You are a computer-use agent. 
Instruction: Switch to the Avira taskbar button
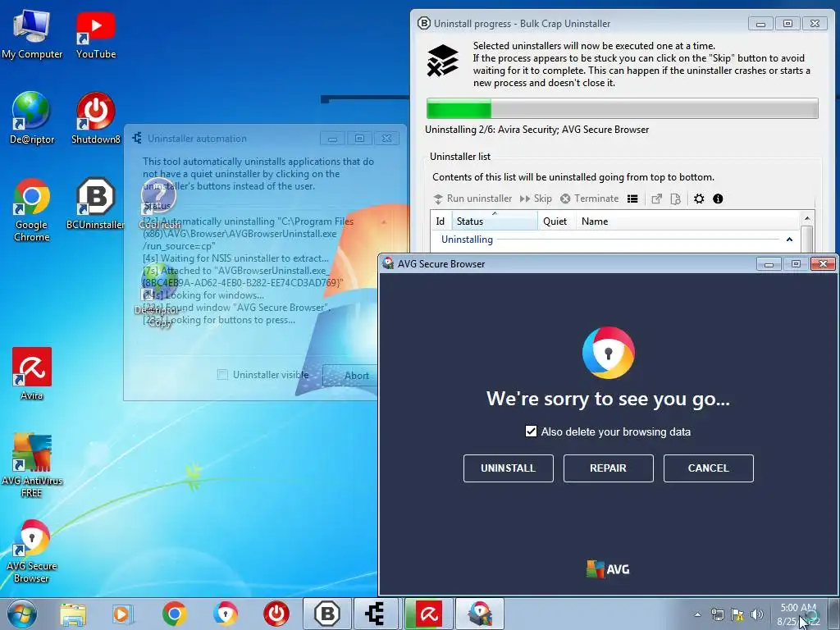click(428, 614)
